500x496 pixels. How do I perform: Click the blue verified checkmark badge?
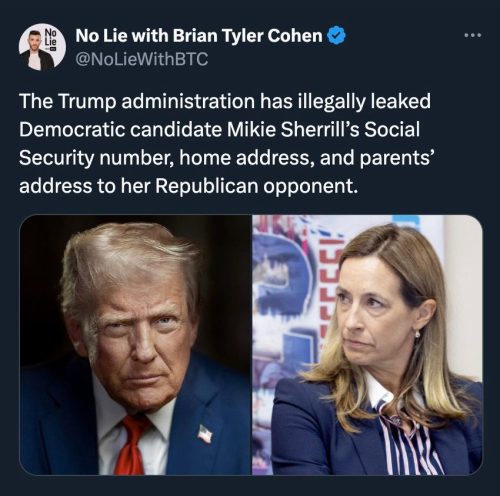[x=337, y=36]
